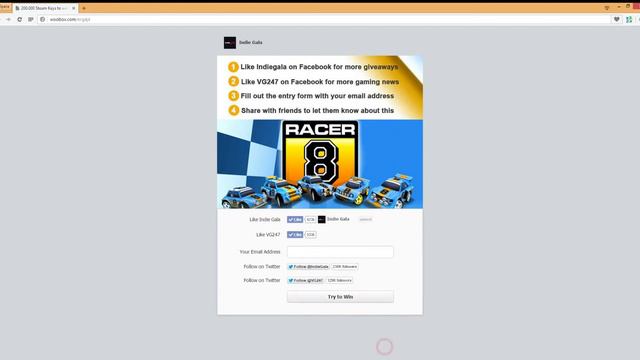The height and width of the screenshot is (360, 640).
Task: Click the Your Email Address field
Action: 340,252
